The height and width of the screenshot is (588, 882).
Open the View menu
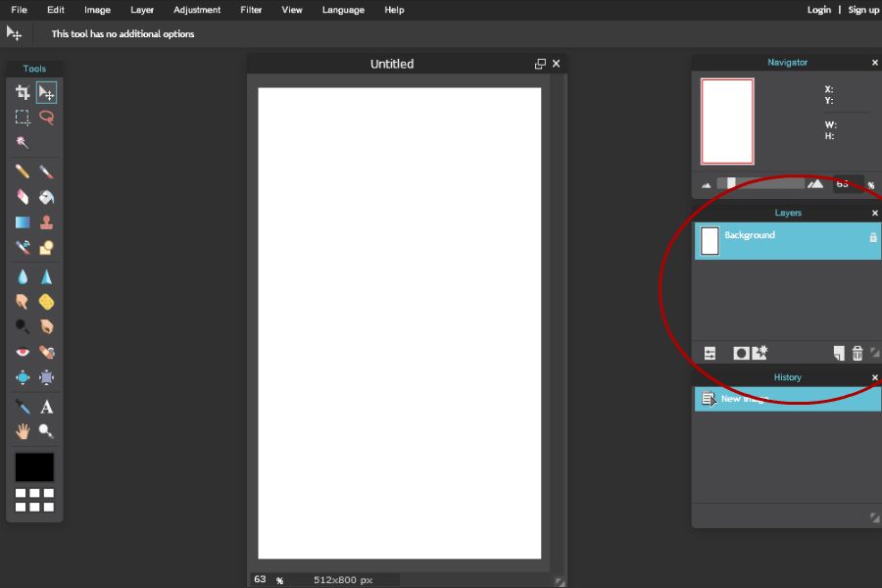click(292, 10)
